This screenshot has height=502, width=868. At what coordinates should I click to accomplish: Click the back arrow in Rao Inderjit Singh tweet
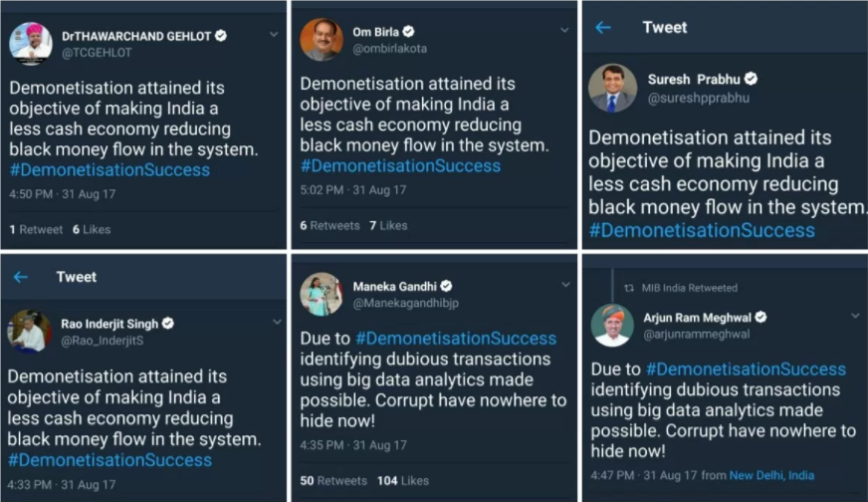pyautogui.click(x=21, y=277)
